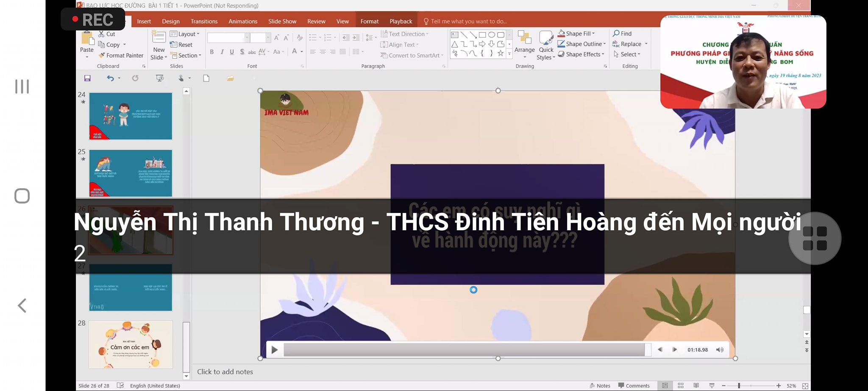868x391 pixels.
Task: Center the paragraph text
Action: click(323, 52)
